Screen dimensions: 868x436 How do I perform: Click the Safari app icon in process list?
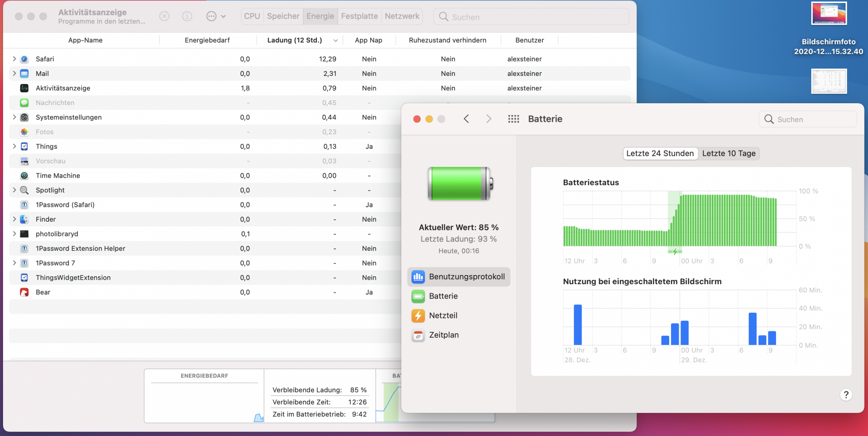click(x=24, y=59)
